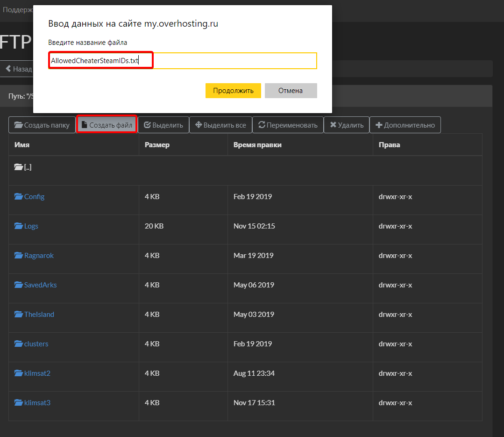Click Создать файл button

[107, 125]
